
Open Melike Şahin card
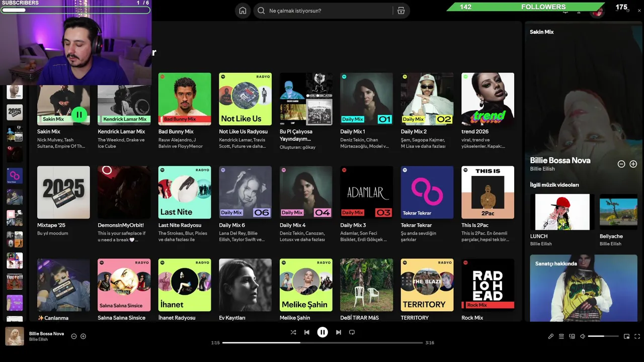(306, 289)
